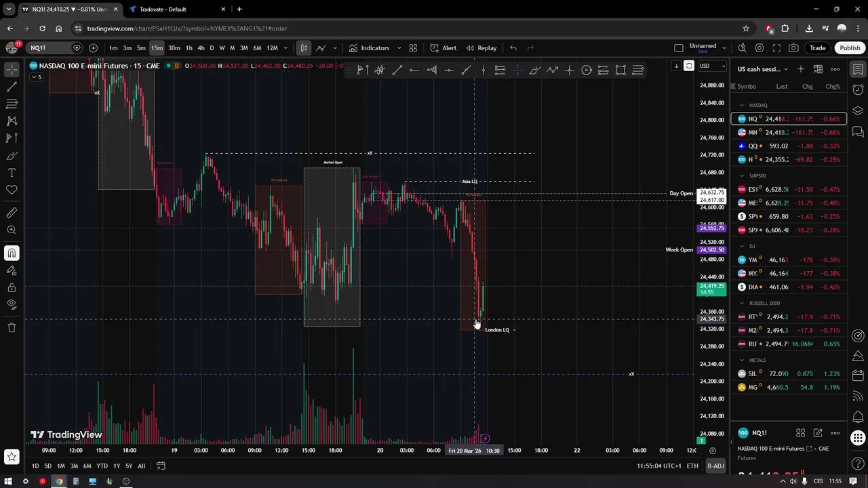Select the YM row in watchlist

tap(789, 260)
